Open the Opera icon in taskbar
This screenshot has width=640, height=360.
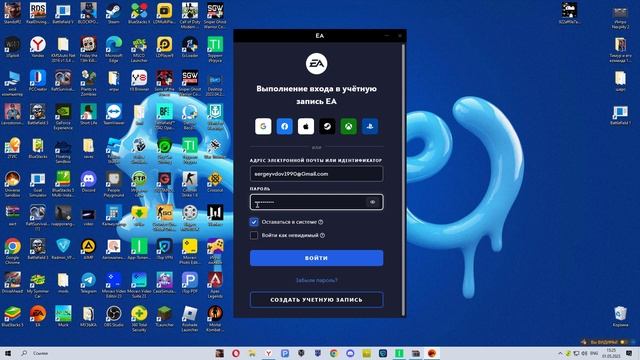(236, 353)
